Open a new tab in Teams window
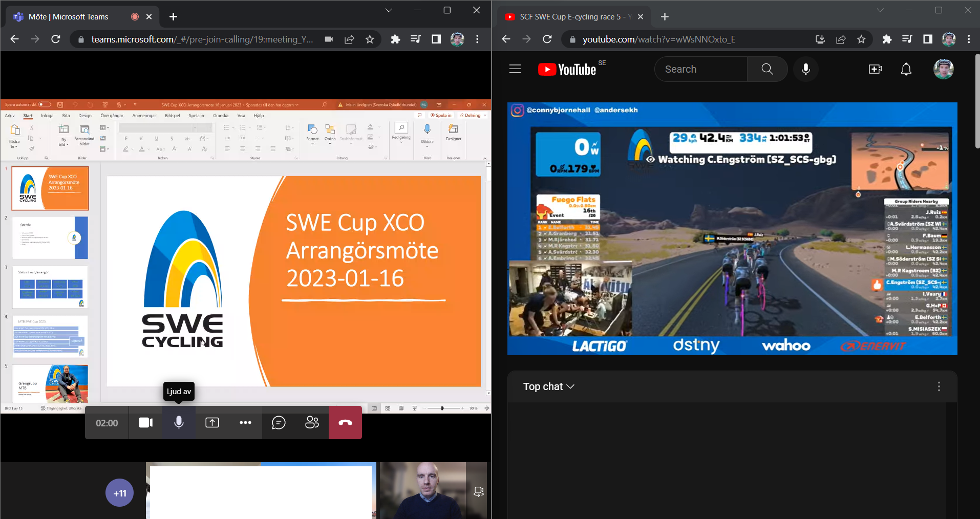 [x=173, y=17]
